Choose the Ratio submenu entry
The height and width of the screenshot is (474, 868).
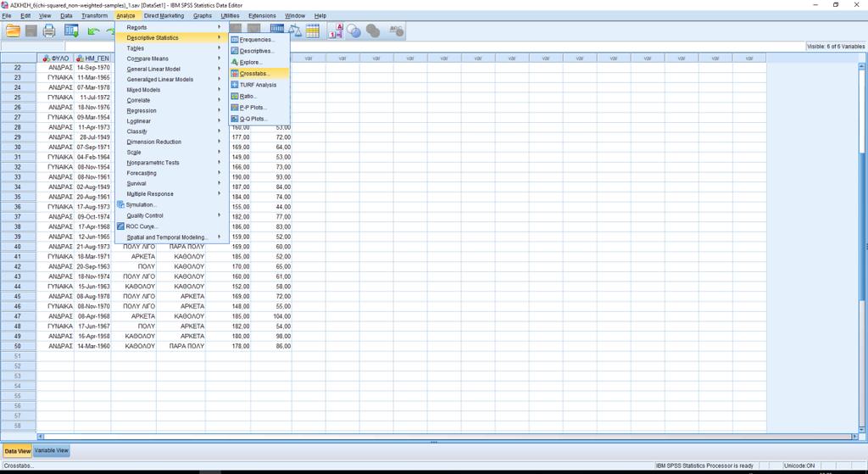tap(259, 96)
